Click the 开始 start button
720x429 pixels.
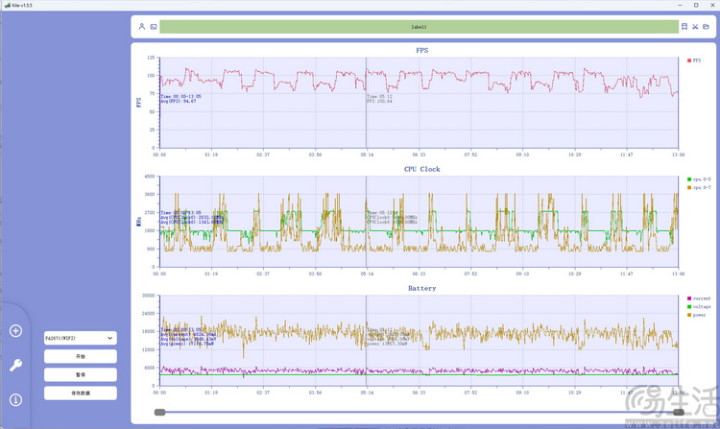(80, 356)
